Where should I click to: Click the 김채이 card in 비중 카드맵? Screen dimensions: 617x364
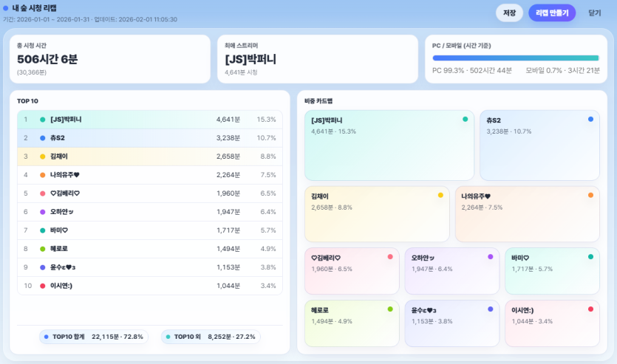tap(377, 214)
